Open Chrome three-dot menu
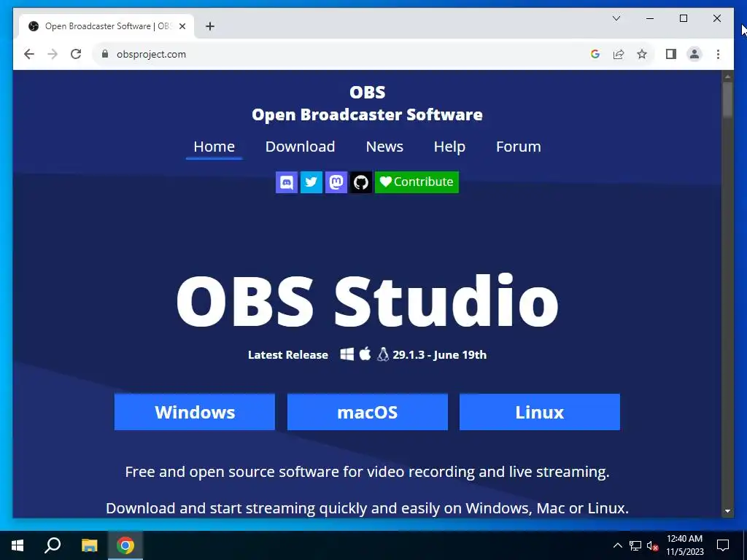This screenshot has height=560, width=747. click(x=718, y=54)
